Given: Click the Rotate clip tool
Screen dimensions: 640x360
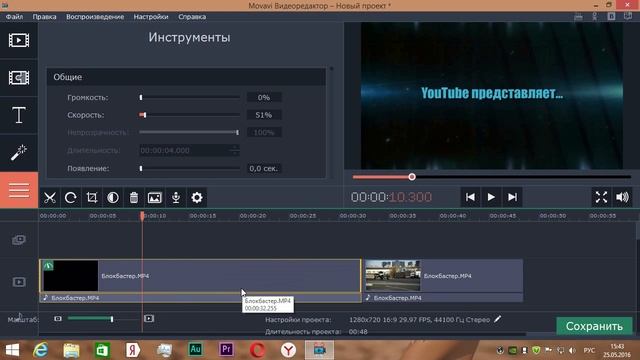Looking at the screenshot, I should coord(71,198).
